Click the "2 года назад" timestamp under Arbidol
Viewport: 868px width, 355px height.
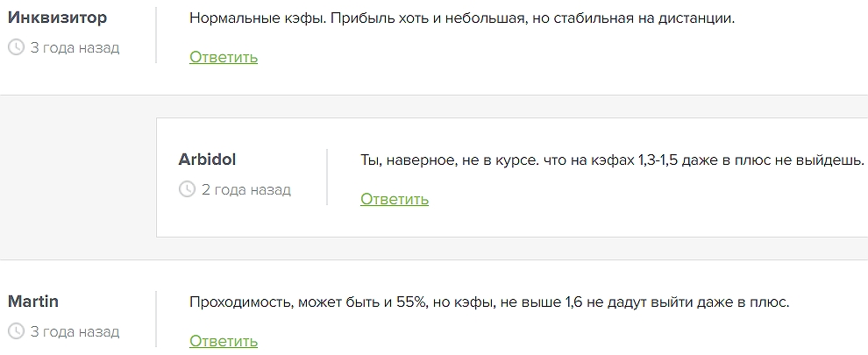click(245, 189)
